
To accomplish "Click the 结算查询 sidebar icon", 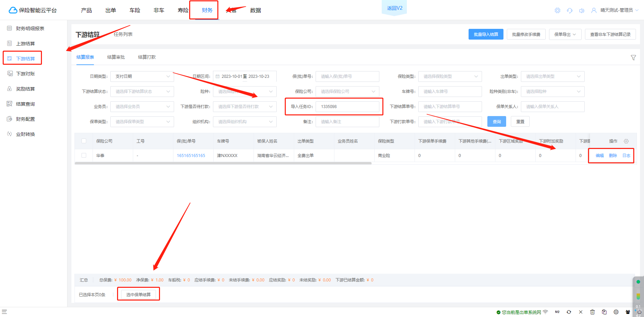I will (9, 104).
